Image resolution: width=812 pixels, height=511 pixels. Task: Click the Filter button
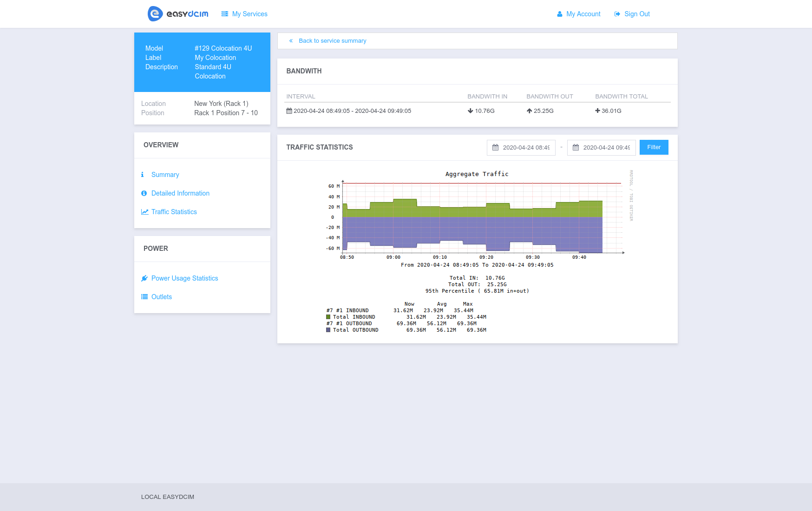pos(654,147)
